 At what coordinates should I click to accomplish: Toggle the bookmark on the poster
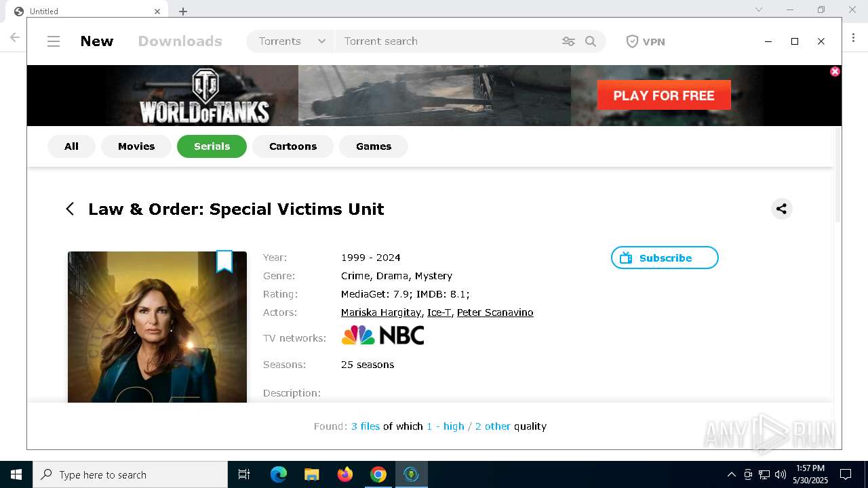(x=224, y=261)
